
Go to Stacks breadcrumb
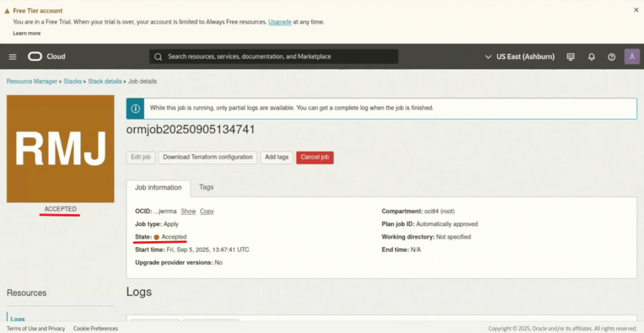pos(73,81)
